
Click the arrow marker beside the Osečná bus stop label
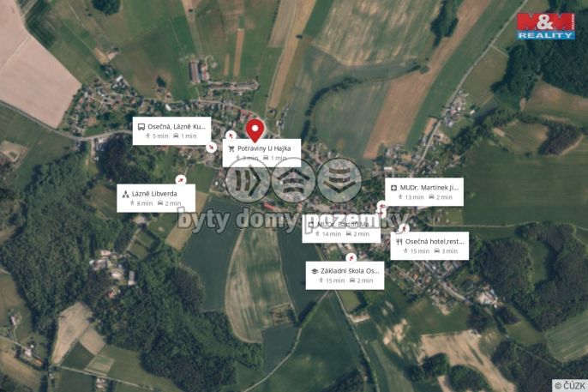(x=212, y=148)
